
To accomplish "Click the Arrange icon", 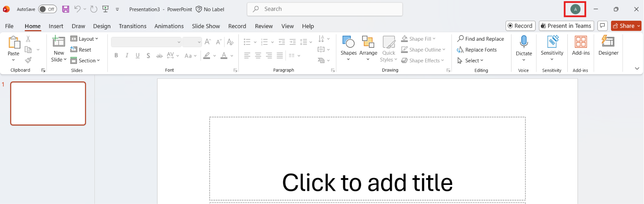I will point(368,42).
